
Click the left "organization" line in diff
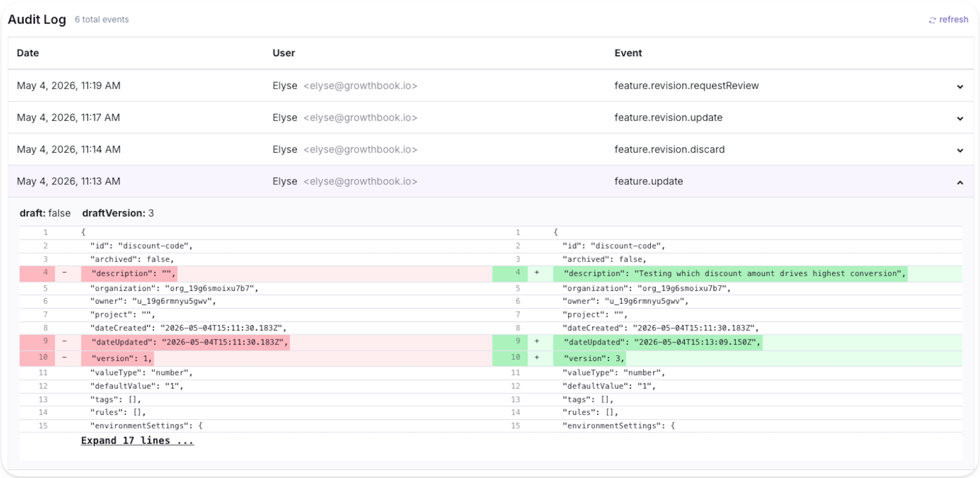click(x=174, y=288)
